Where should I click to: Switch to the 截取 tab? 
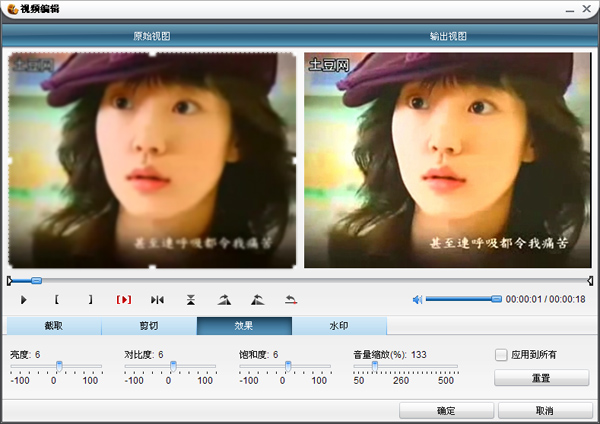[54, 326]
